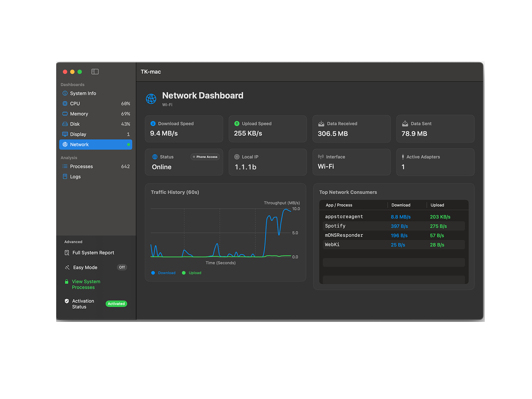Click the Local IP target icon
This screenshot has height=399, width=532.
[x=237, y=157]
